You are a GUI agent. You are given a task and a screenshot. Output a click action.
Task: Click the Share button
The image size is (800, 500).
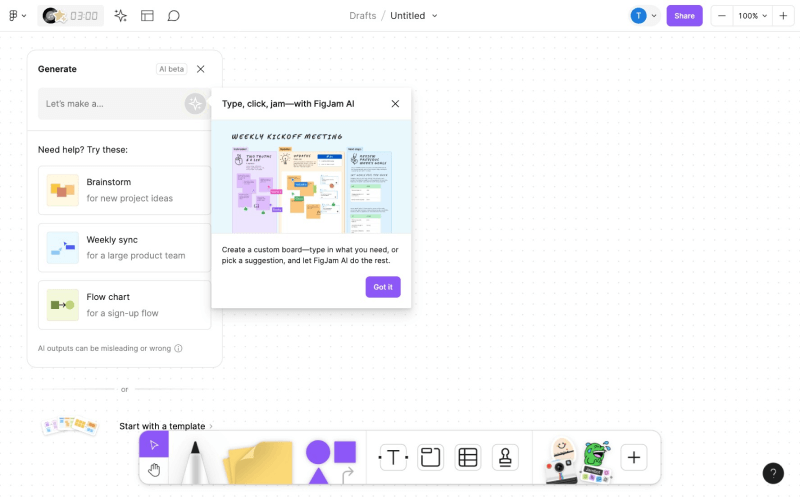coord(684,16)
